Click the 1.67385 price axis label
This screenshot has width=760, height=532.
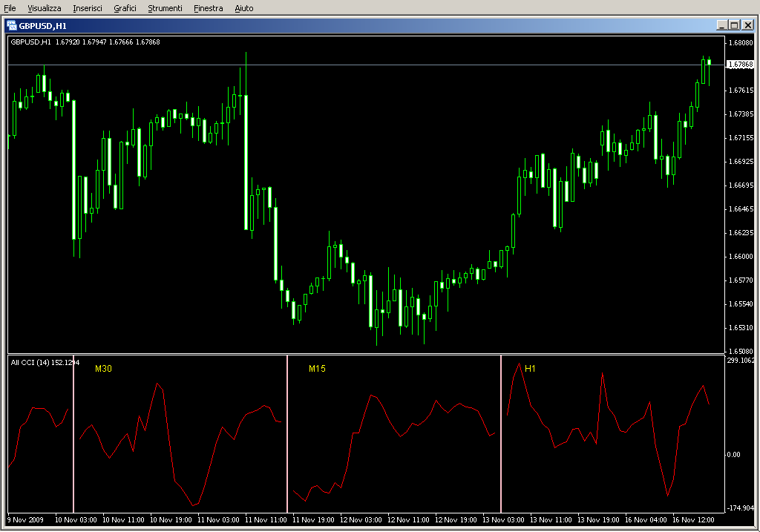coord(741,114)
